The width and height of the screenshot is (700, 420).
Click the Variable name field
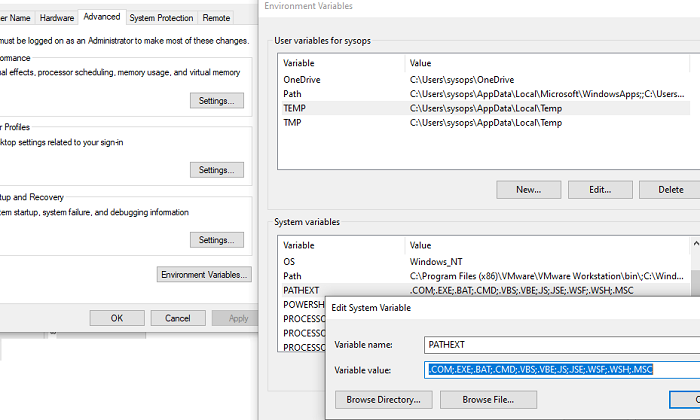[562, 345]
